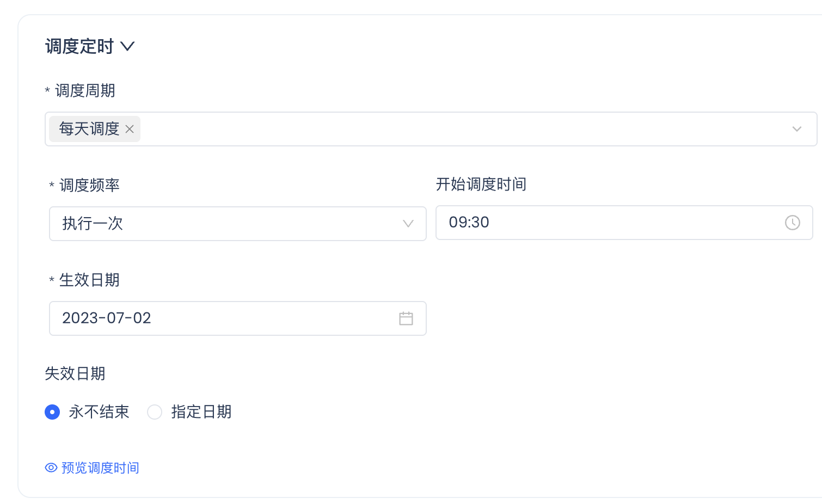Click the 每天调度 selected tag

(89, 129)
